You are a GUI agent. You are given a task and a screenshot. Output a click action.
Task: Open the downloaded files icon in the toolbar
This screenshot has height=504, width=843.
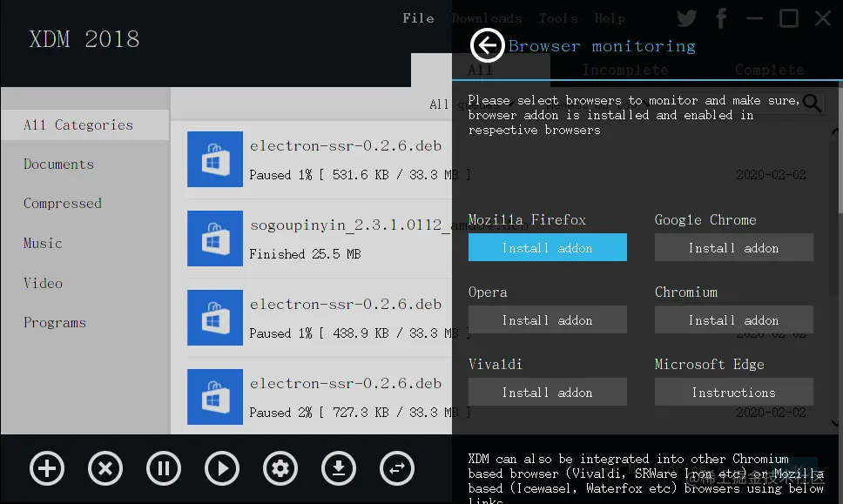(339, 468)
